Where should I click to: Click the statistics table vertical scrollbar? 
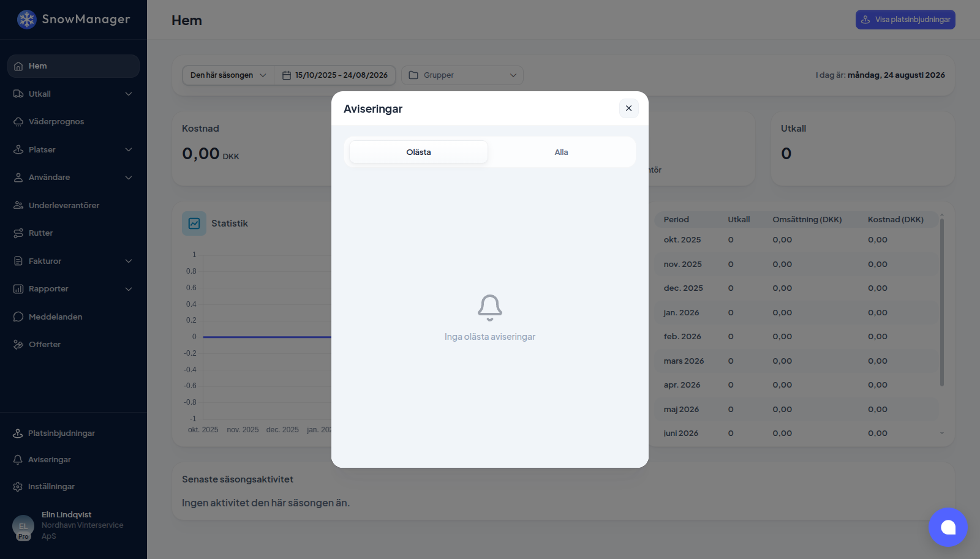click(942, 302)
